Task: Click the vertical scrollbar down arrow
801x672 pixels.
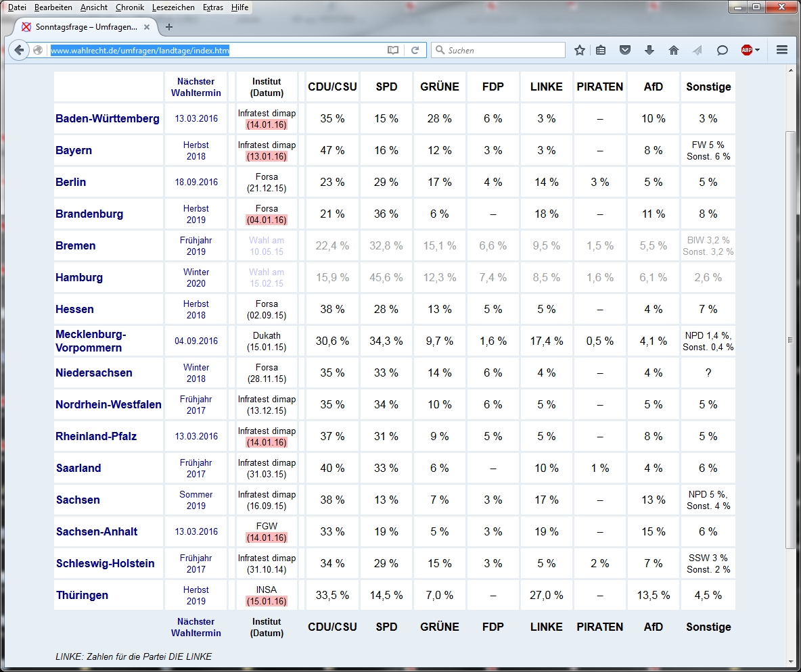Action: tap(789, 661)
